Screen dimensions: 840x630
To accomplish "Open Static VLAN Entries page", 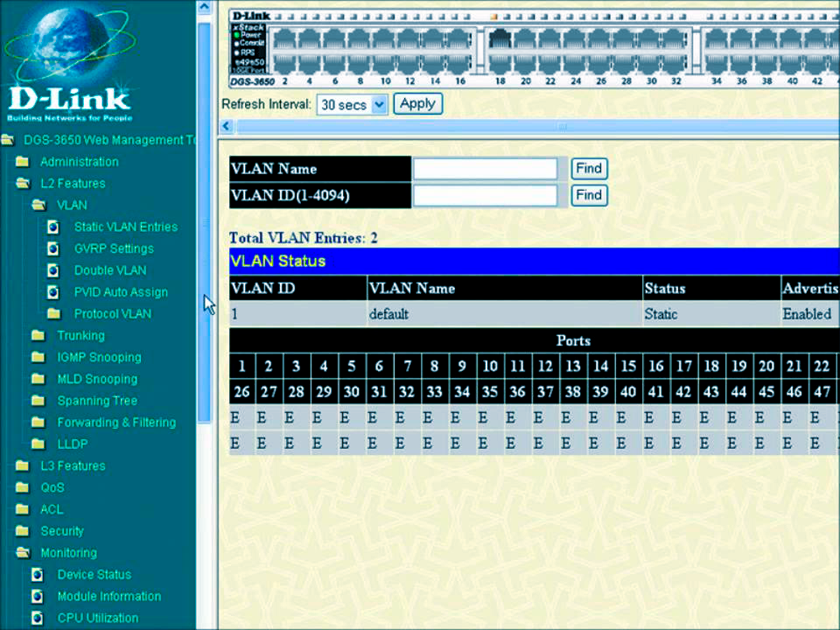I will coord(126,227).
